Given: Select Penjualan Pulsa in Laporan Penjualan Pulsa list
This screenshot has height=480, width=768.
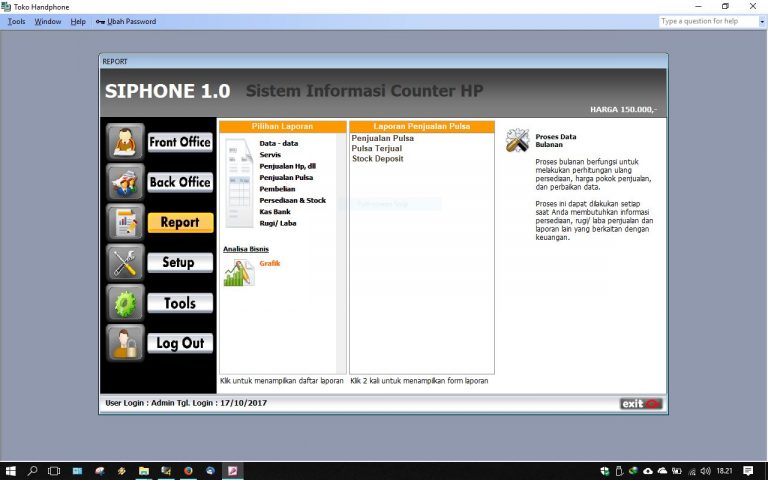Looking at the screenshot, I should [x=383, y=138].
